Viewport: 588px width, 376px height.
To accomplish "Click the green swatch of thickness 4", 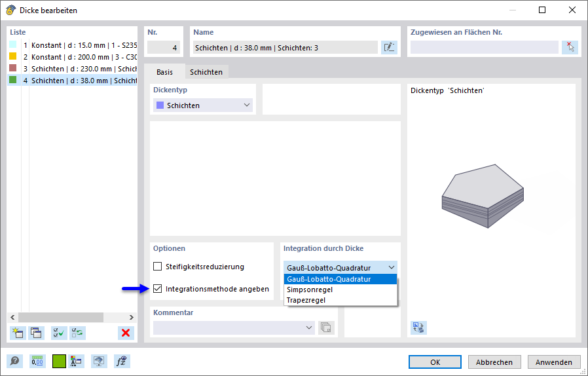I will pos(12,79).
